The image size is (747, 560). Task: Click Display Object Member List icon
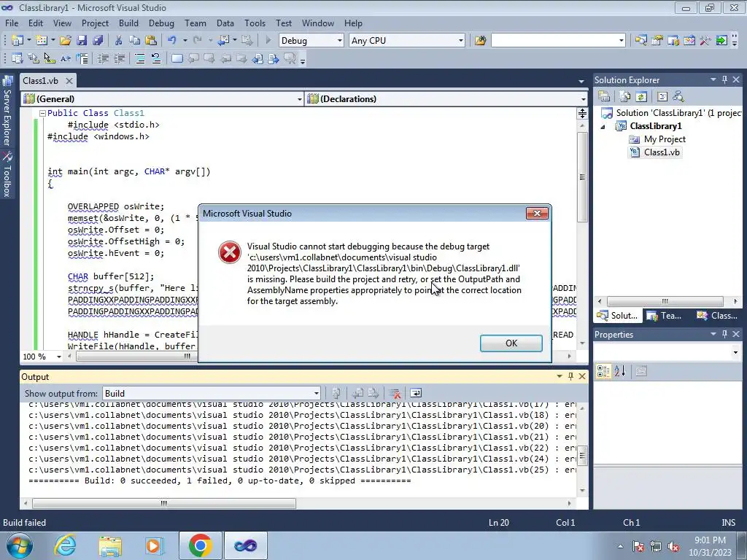[x=18, y=58]
